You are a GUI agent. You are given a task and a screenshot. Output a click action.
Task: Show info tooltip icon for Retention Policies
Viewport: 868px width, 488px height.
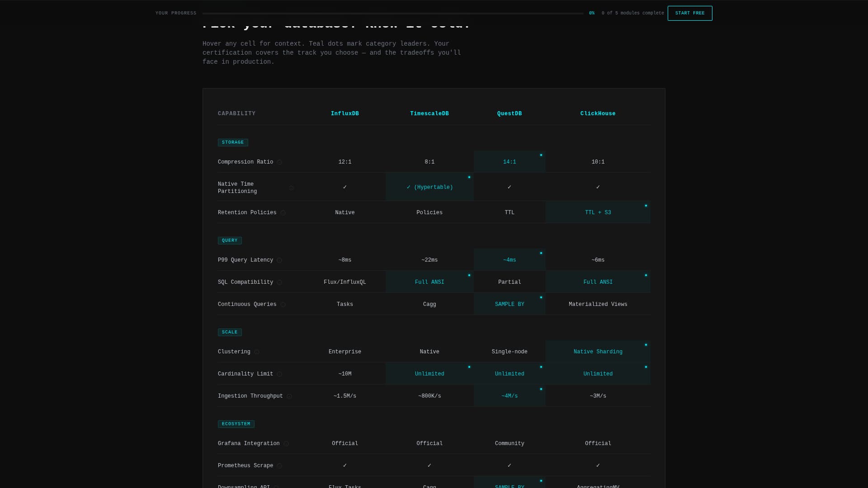[283, 213]
